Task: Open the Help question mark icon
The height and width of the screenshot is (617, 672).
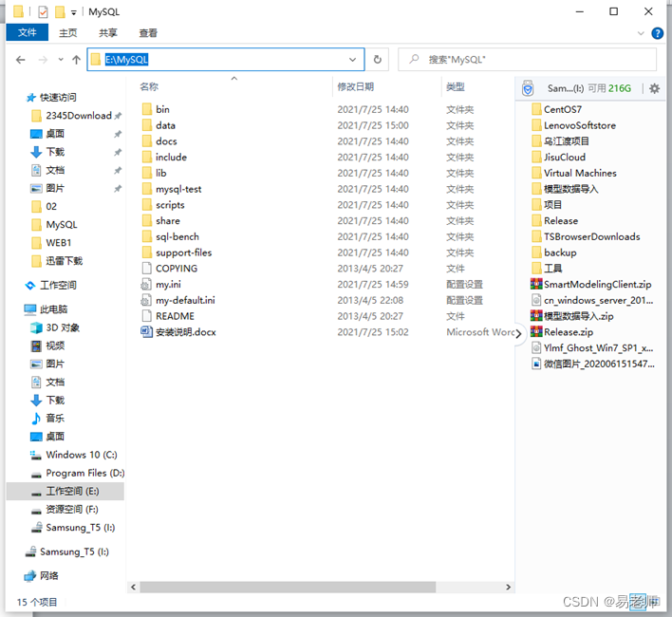Action: (x=657, y=33)
